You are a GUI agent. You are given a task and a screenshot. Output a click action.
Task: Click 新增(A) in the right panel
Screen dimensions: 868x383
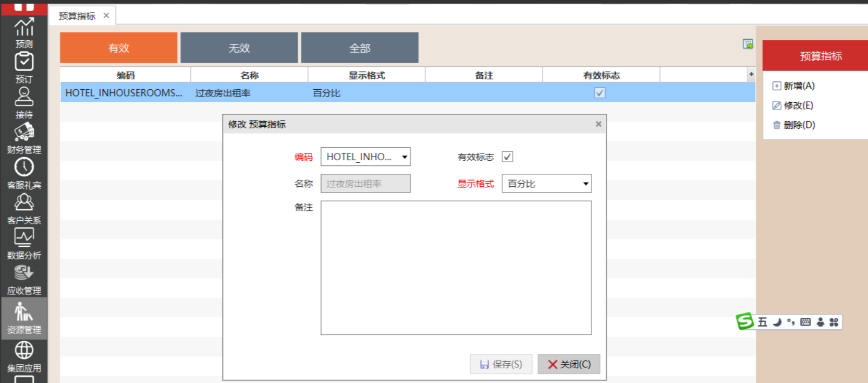798,86
